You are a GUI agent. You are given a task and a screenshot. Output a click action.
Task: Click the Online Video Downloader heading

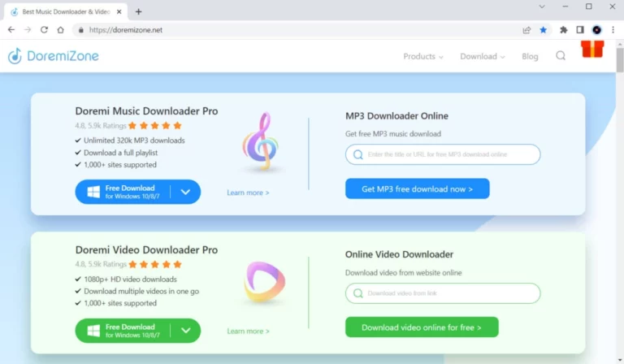click(x=399, y=254)
